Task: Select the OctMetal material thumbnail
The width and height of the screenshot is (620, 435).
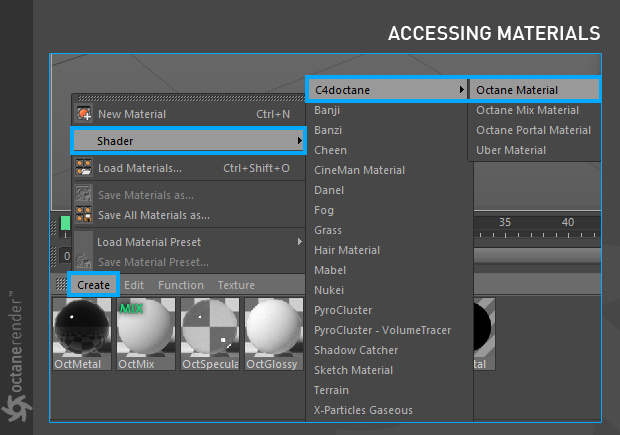Action: pos(81,330)
